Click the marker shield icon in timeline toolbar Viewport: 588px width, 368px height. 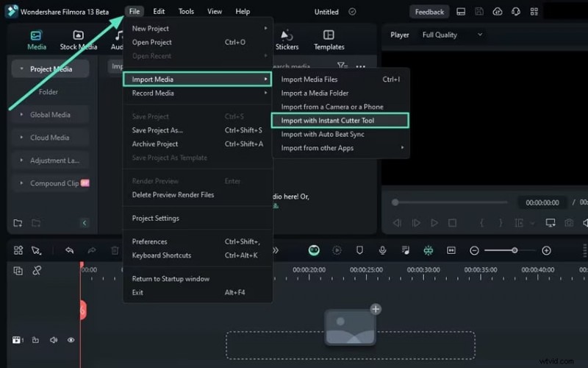pyautogui.click(x=359, y=250)
